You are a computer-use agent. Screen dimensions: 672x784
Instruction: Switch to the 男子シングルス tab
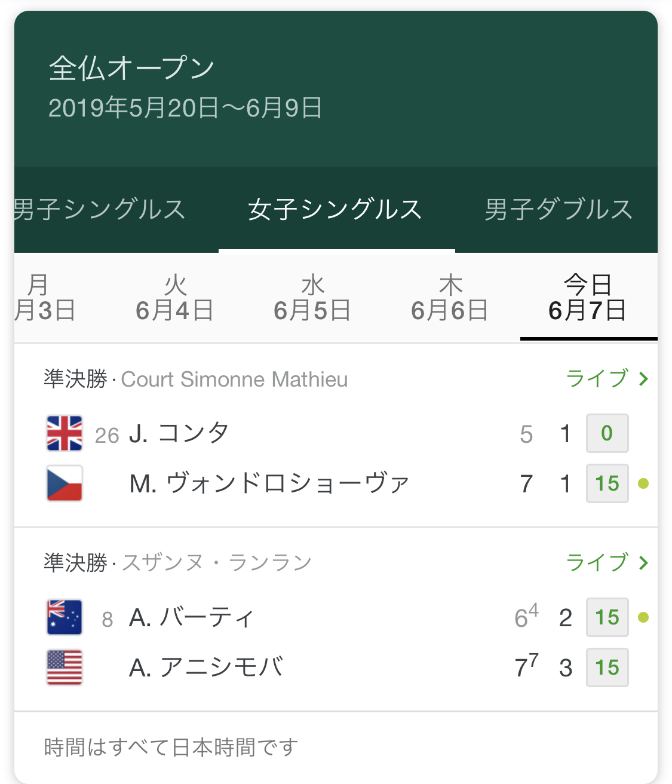[x=99, y=210]
